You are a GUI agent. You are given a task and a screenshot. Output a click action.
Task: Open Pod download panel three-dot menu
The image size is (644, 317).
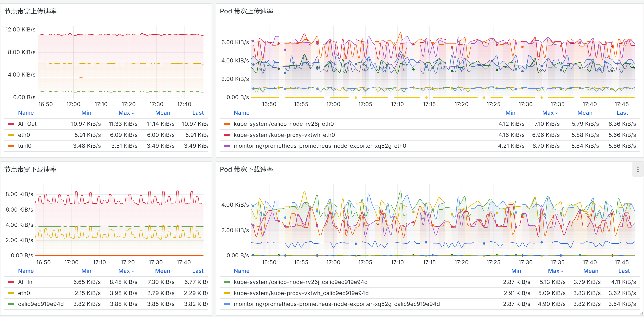[638, 169]
